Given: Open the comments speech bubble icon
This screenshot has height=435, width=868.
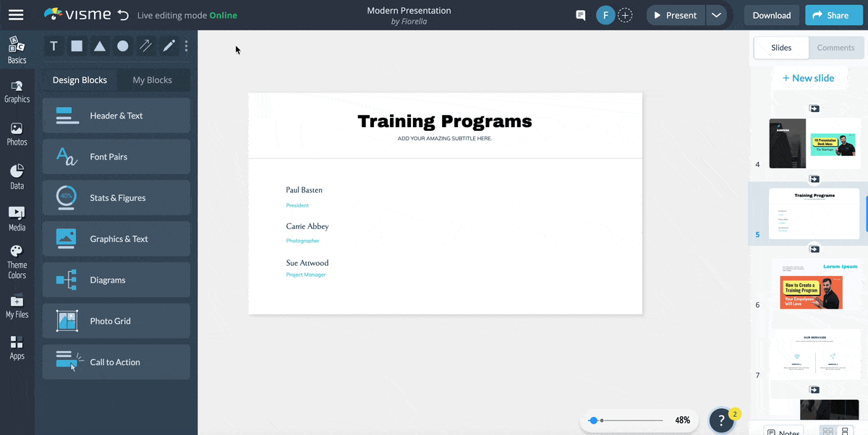Looking at the screenshot, I should pyautogui.click(x=580, y=15).
